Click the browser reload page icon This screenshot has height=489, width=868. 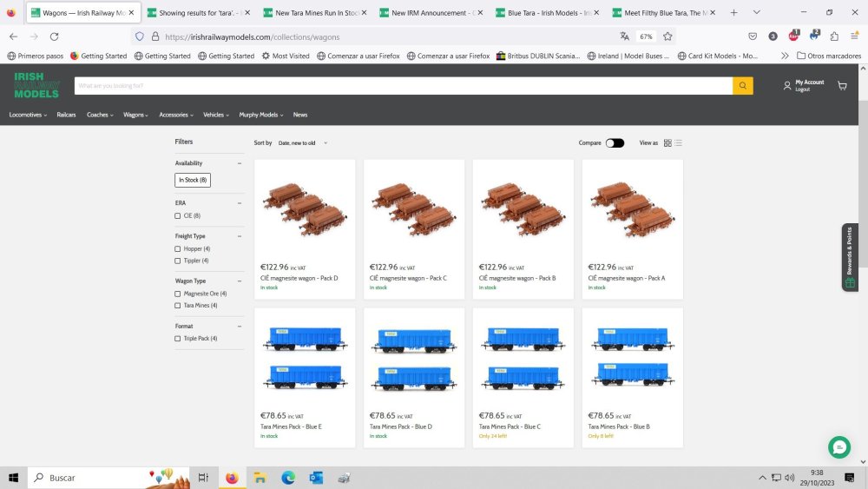click(x=54, y=36)
